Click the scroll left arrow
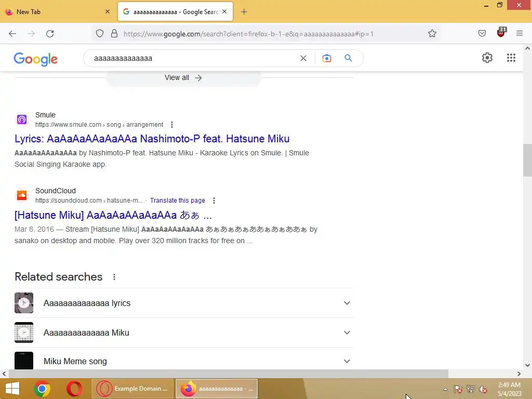Image resolution: width=532 pixels, height=399 pixels. click(4, 374)
